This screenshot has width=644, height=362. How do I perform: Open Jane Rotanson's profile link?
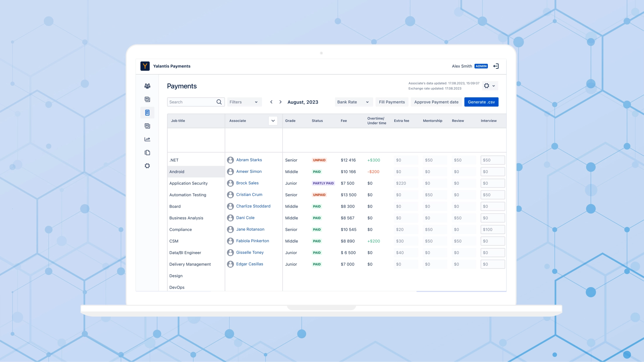(x=250, y=229)
